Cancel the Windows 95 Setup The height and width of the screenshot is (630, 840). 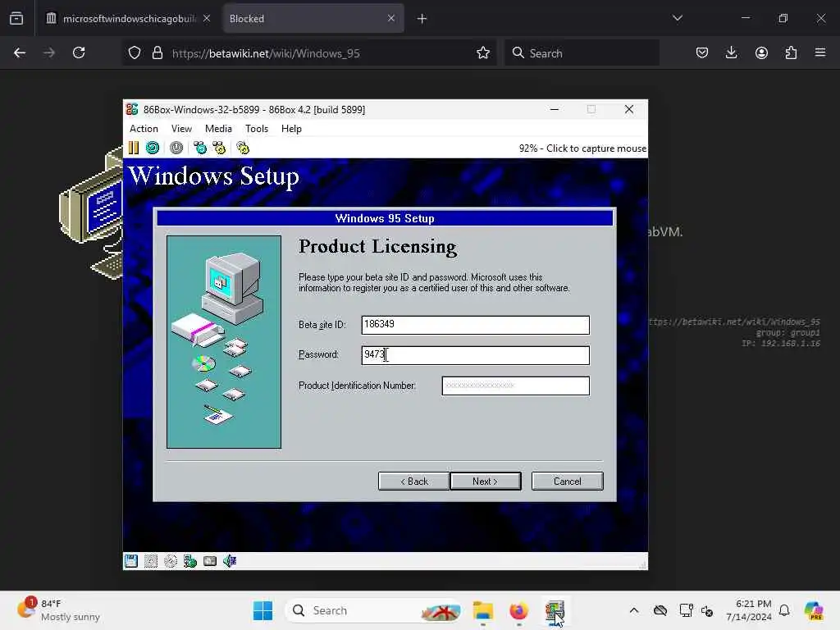(568, 481)
